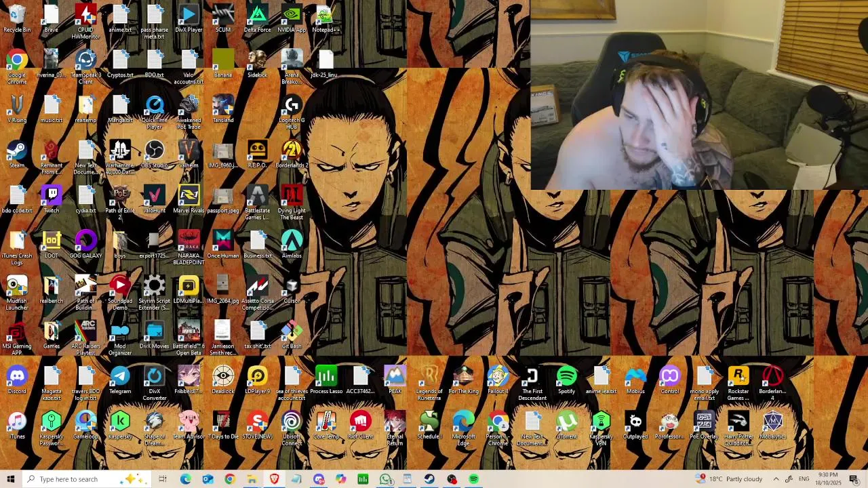868x488 pixels.
Task: Click the Google Chrome desktop shortcut
Action: (x=17, y=67)
